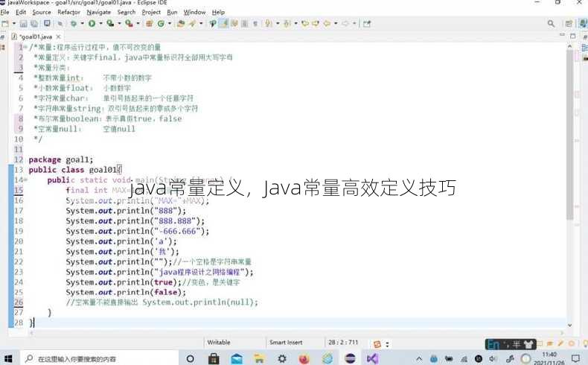
Task: Collapse the main method at line 14
Action: click(25, 180)
